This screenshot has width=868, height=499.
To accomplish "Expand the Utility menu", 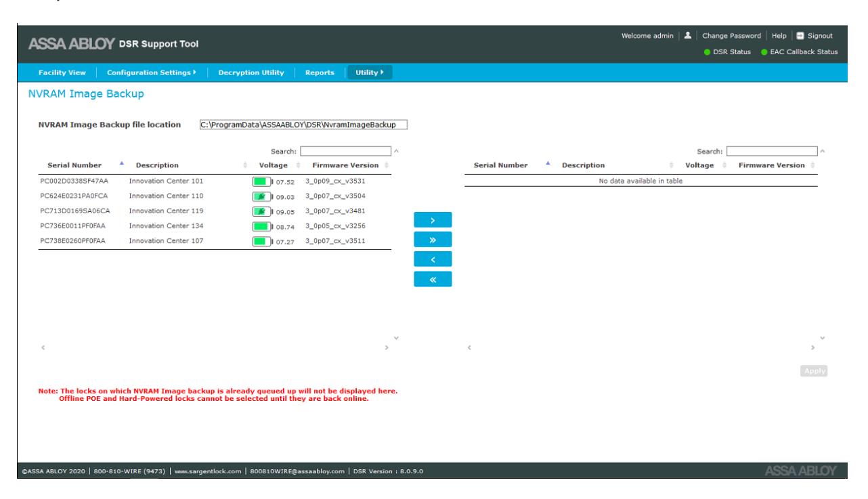I will click(370, 72).
